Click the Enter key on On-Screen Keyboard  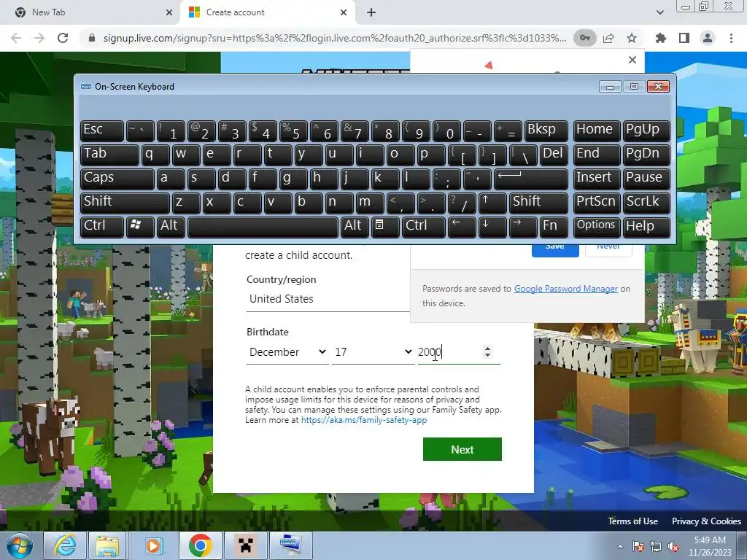(530, 179)
